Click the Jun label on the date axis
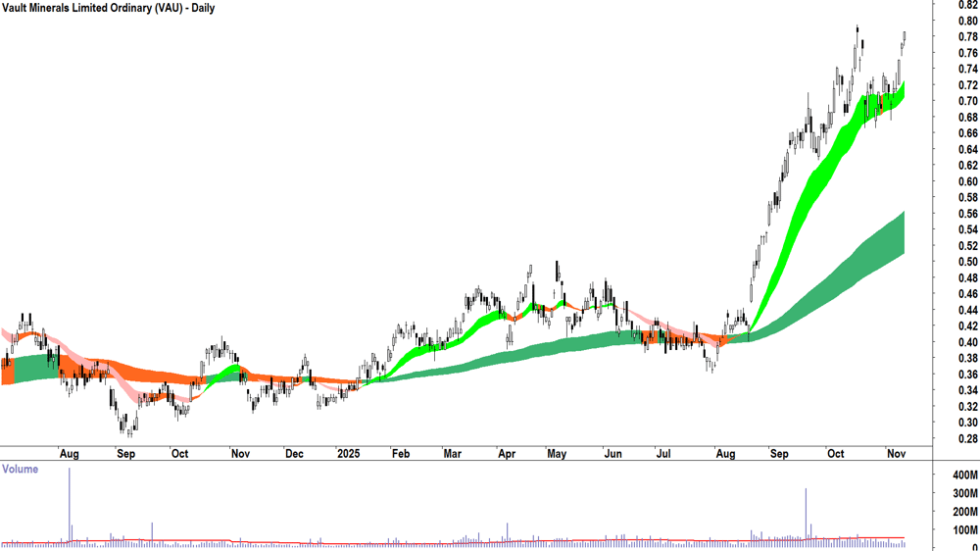Screen dimensions: 980x551 coord(612,453)
